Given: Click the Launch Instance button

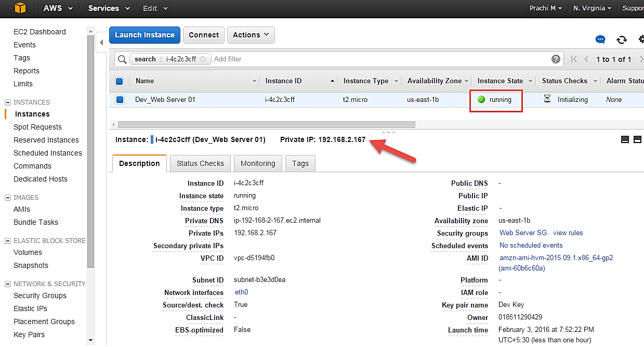Looking at the screenshot, I should (144, 35).
